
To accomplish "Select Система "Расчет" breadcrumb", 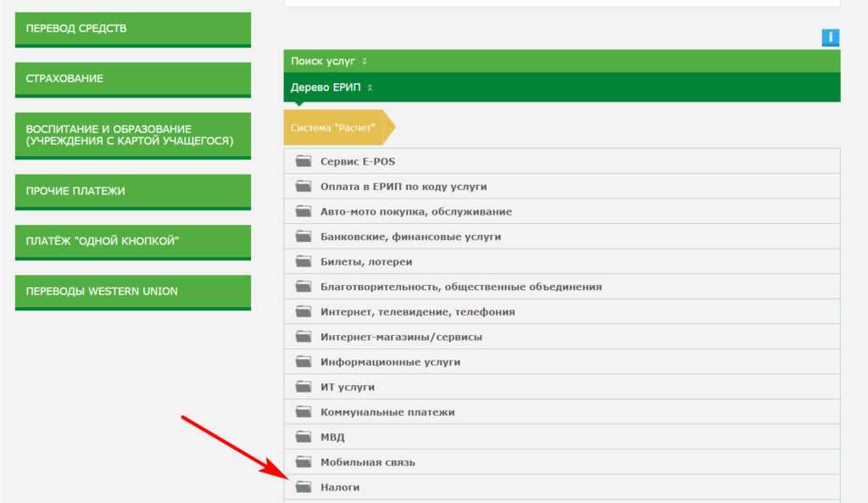I will click(x=335, y=127).
